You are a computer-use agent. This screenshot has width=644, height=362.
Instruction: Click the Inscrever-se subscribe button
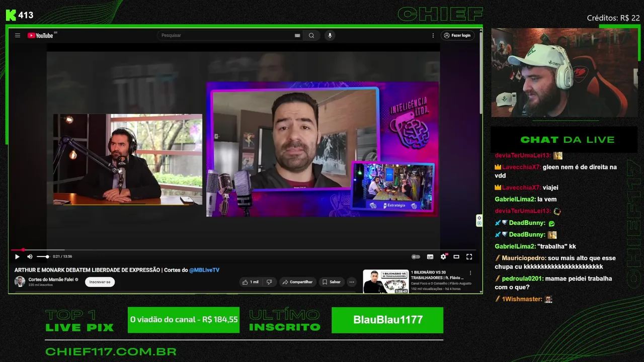coord(100,282)
